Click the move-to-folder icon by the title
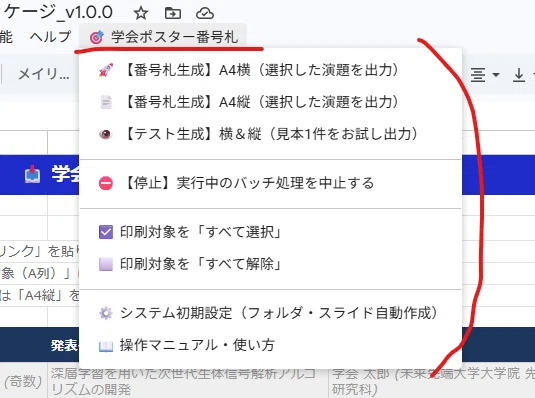Image resolution: width=535 pixels, height=398 pixels. 173,13
